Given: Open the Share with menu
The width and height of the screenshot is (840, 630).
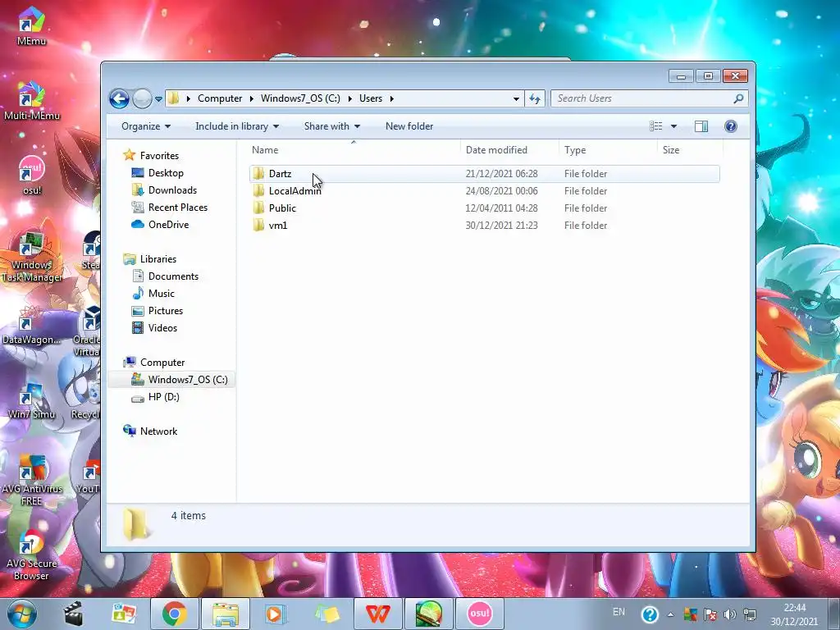Looking at the screenshot, I should 331,126.
